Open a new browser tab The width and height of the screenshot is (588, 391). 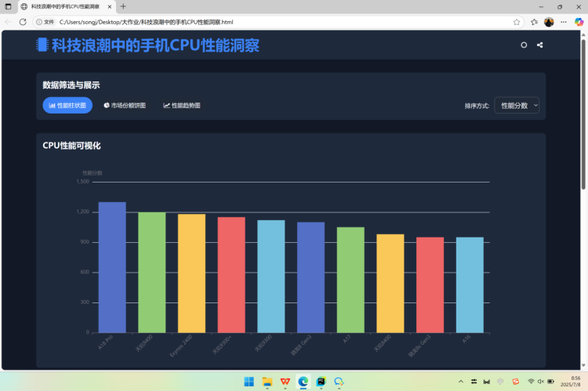[x=123, y=6]
